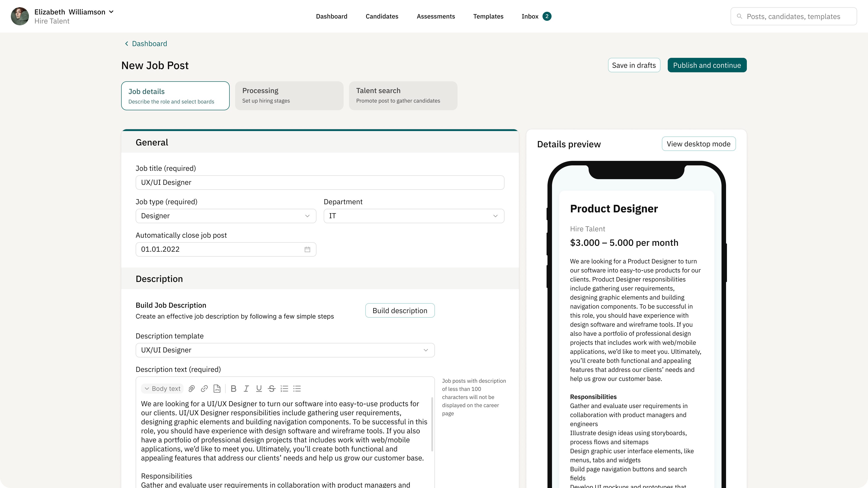The image size is (868, 488).
Task: Open the Department dropdown
Action: (x=414, y=216)
